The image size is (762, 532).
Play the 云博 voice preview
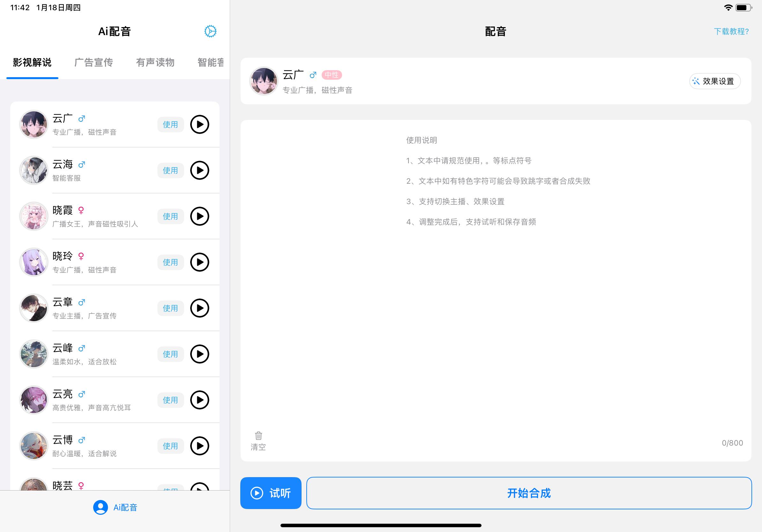pos(199,446)
